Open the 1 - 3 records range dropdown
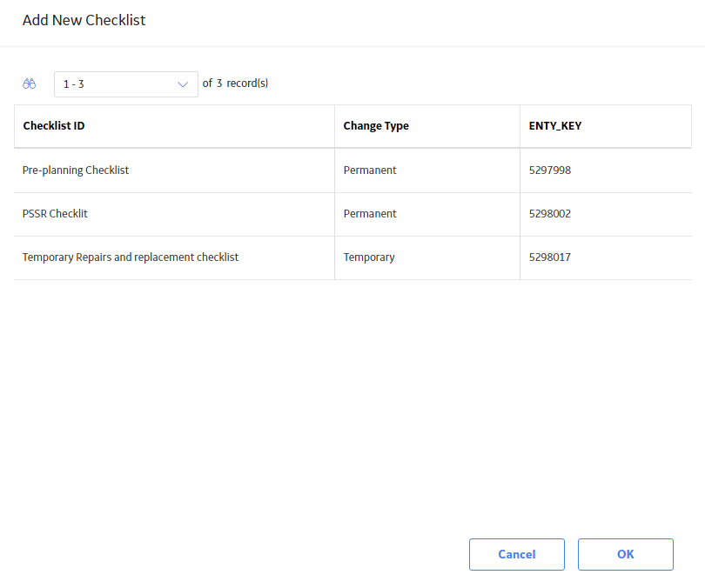Screen dimensions: 705x588 (126, 84)
